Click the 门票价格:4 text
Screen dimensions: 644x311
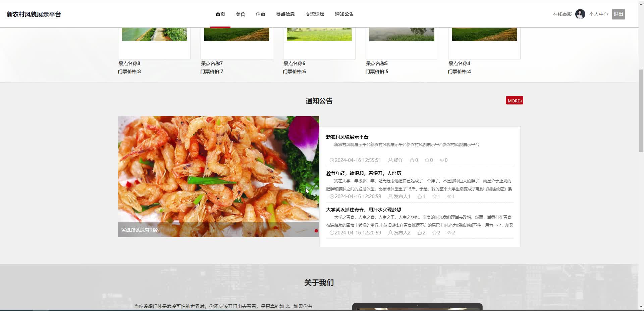click(460, 72)
